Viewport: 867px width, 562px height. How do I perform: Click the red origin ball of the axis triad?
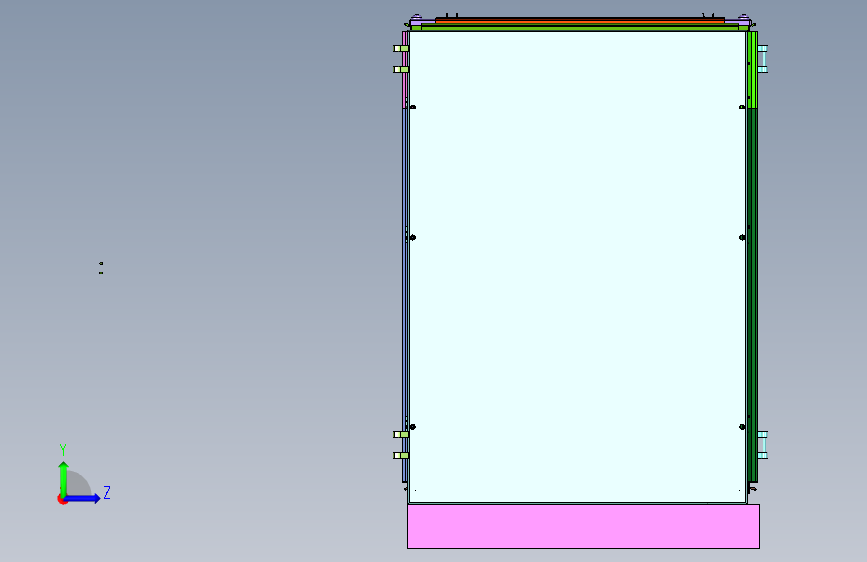(61, 499)
